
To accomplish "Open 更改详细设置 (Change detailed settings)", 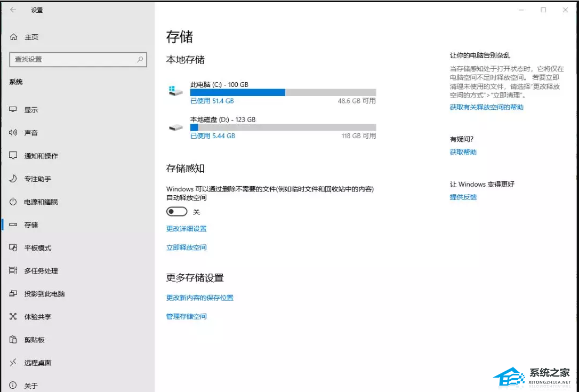I will 186,228.
